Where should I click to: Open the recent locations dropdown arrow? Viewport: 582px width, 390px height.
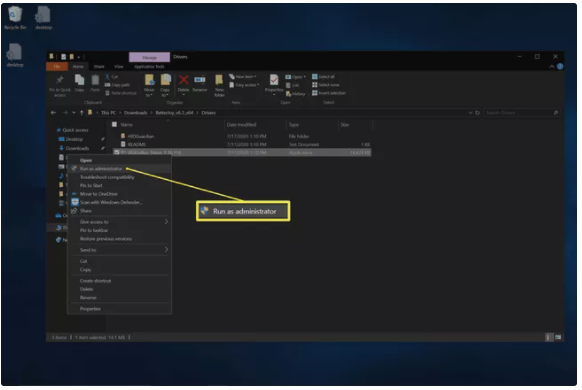point(74,113)
